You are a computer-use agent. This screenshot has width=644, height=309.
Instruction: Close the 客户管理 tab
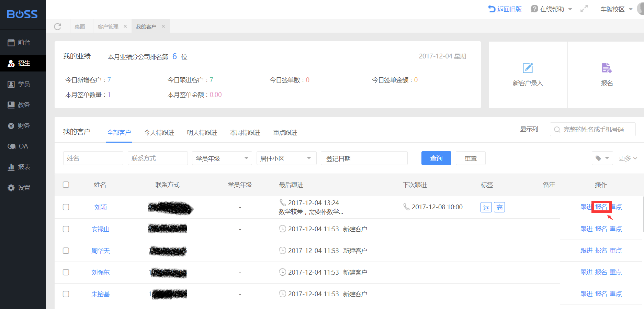point(125,26)
